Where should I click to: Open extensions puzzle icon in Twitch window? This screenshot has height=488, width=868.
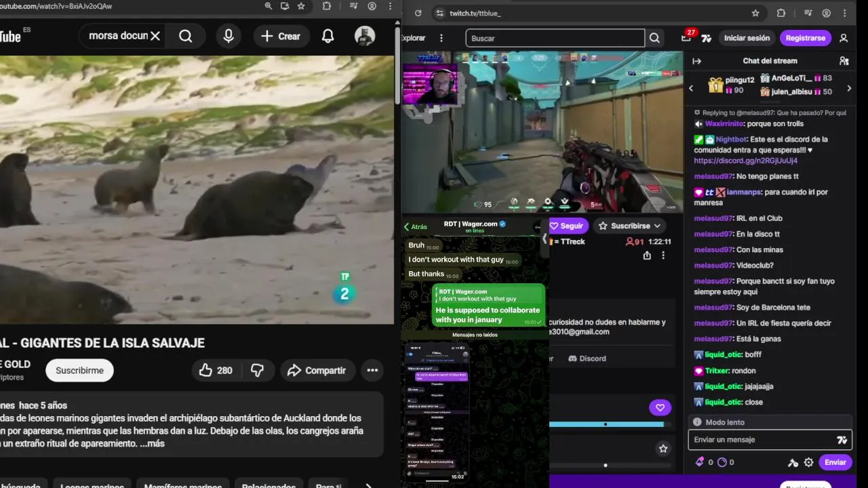[x=781, y=13]
